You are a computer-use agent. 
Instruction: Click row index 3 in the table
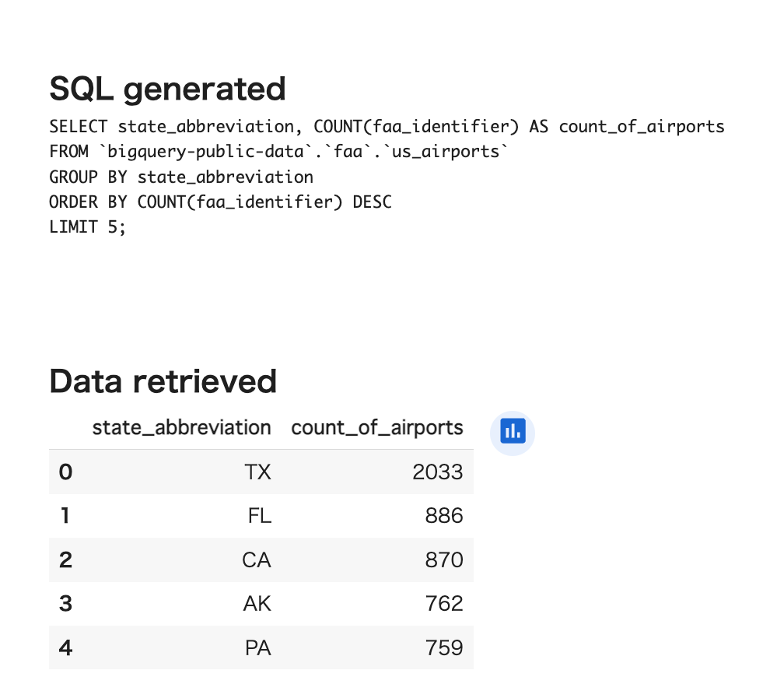coord(65,603)
